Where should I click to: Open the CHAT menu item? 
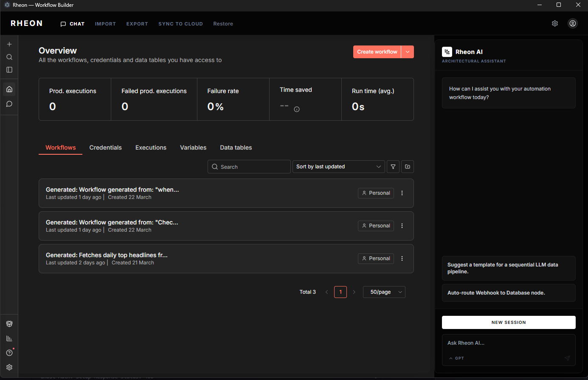tap(73, 24)
